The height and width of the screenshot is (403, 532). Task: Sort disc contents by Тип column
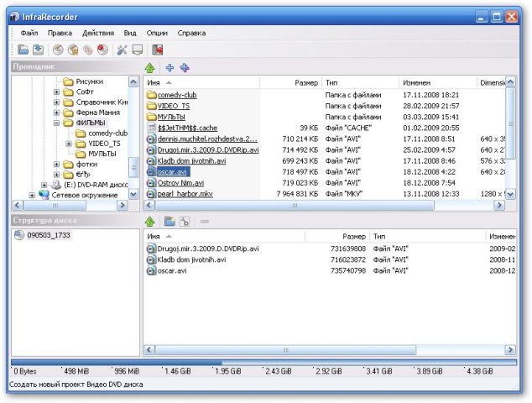pos(427,236)
